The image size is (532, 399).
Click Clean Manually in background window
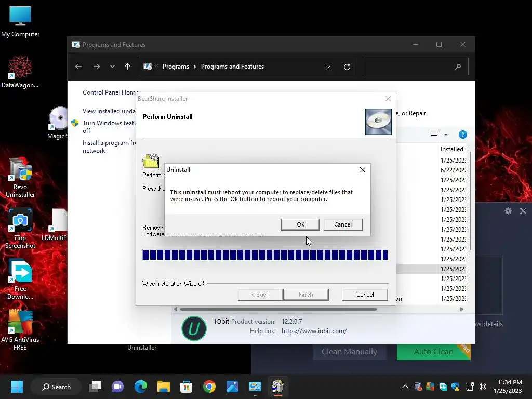[x=349, y=352]
